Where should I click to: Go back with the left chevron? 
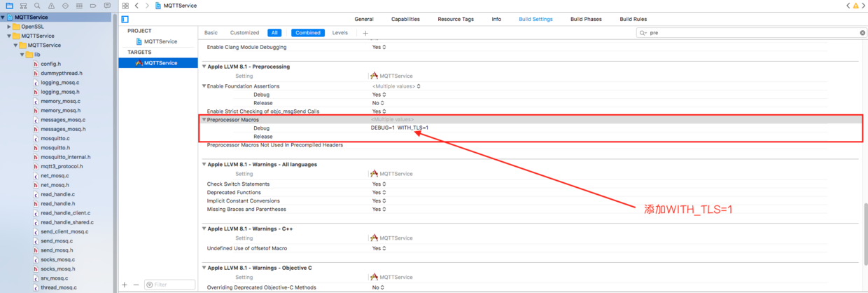click(x=137, y=6)
